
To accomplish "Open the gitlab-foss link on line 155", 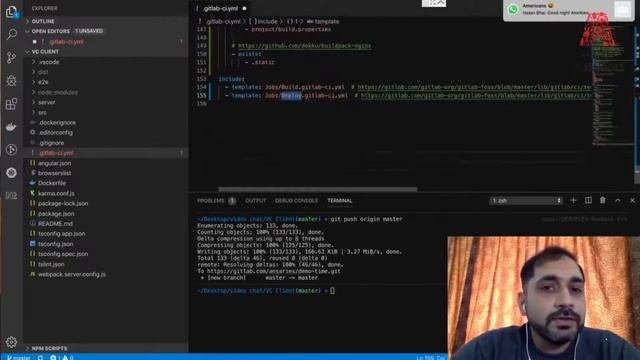I will click(476, 96).
